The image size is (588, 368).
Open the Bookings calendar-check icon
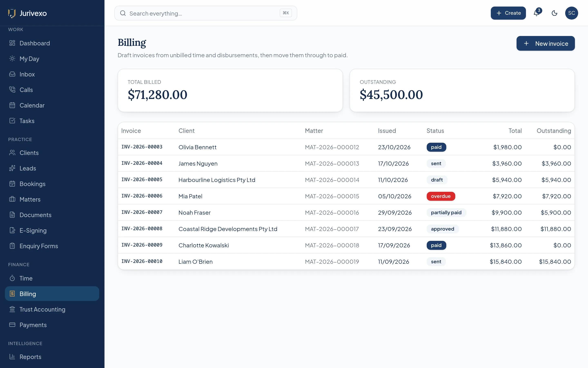coord(12,184)
